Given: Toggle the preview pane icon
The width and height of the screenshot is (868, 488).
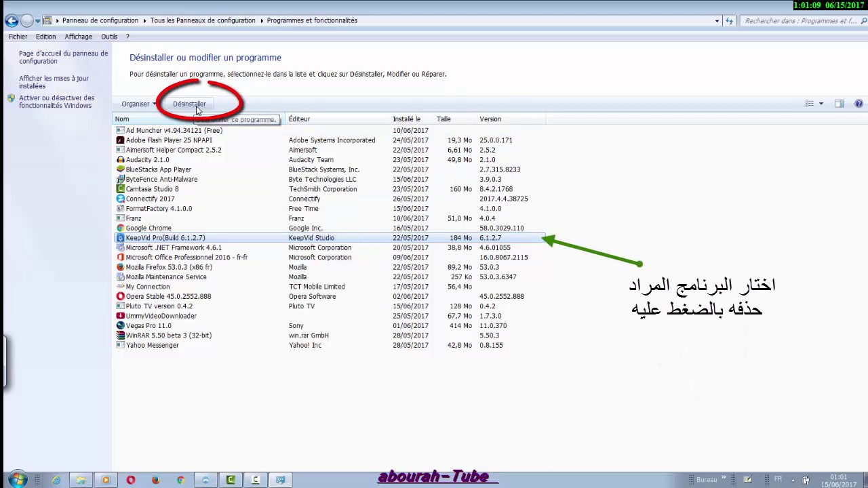Looking at the screenshot, I should [x=839, y=104].
